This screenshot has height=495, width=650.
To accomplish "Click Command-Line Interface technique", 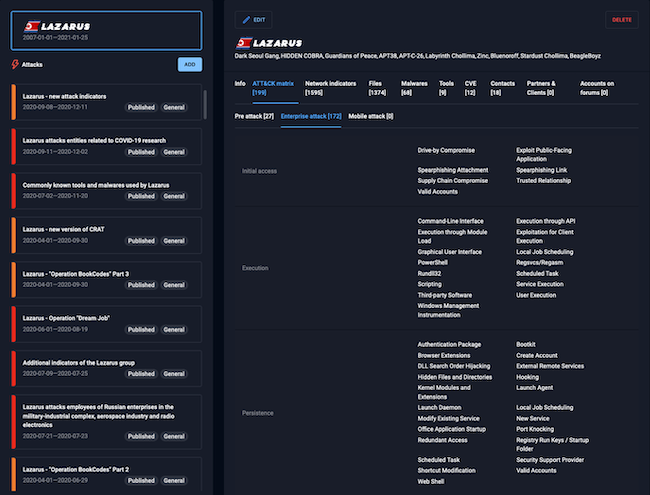I will pos(450,221).
